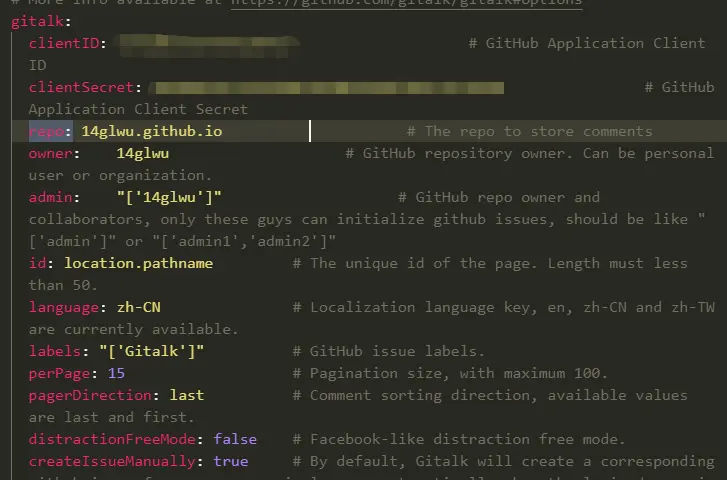Click wrapped comment 'than 50.'
The width and height of the screenshot is (727, 480).
click(63, 285)
